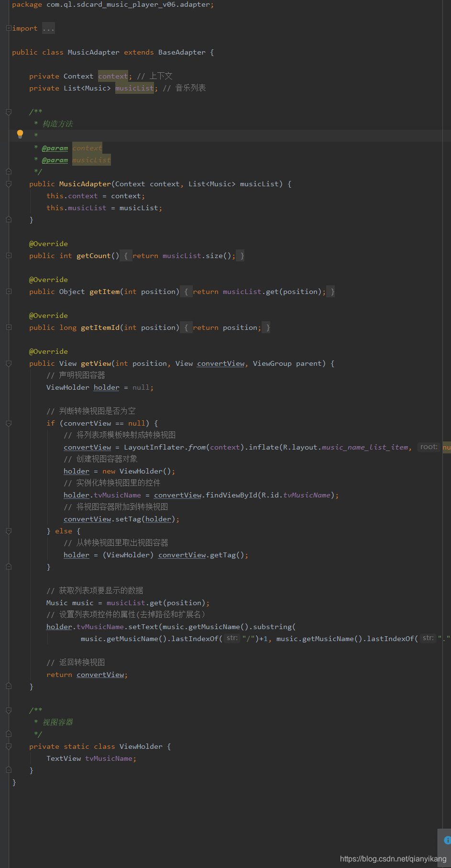This screenshot has height=868, width=451.
Task: Collapse the constructor Javadoc comment
Action: click(9, 112)
